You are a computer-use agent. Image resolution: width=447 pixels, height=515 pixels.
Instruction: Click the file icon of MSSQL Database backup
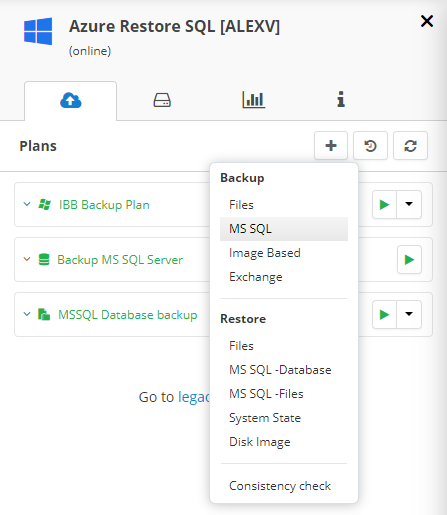[44, 314]
